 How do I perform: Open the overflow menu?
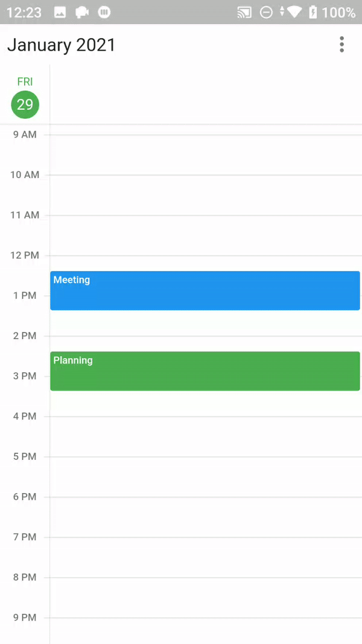(x=341, y=45)
